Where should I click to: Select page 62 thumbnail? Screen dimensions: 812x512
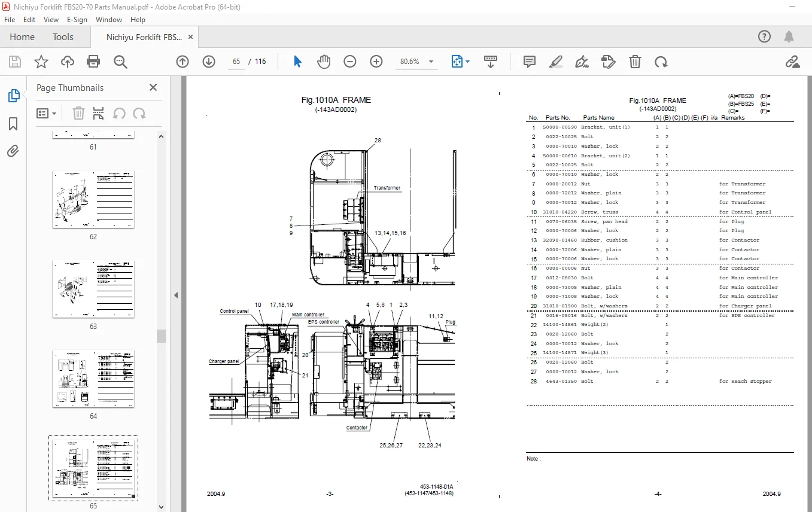point(93,200)
